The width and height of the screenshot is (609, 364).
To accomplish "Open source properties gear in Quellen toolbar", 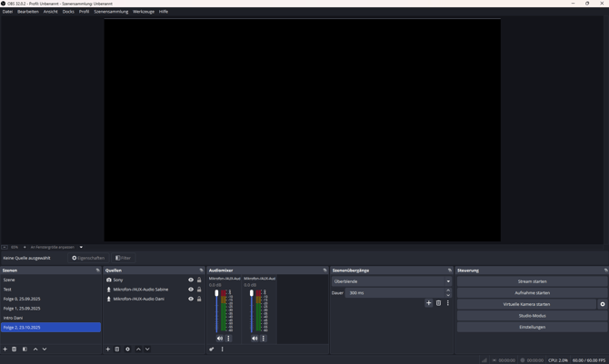I will [x=127, y=349].
